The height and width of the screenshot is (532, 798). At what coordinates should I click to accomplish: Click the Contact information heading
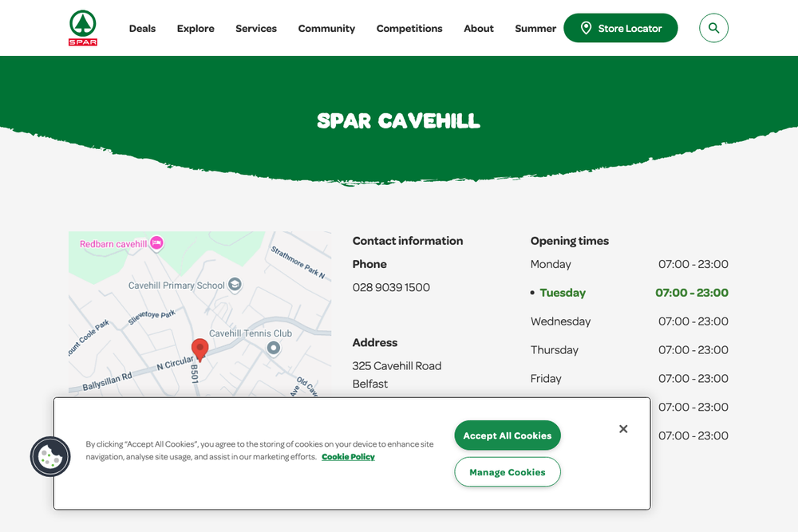tap(408, 241)
